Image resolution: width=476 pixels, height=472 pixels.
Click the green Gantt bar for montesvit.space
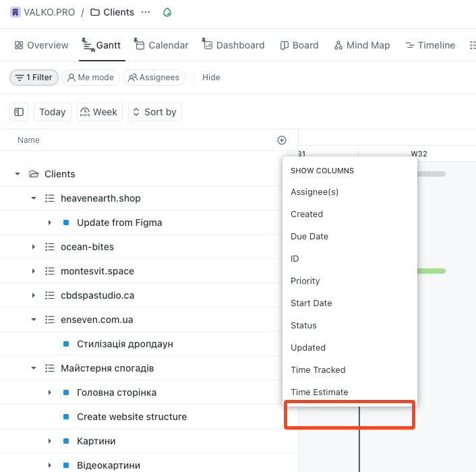[432, 271]
